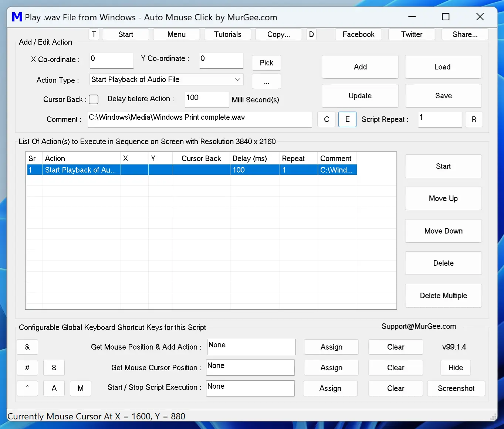Click the Repeat column header
The width and height of the screenshot is (504, 429).
[x=298, y=159]
